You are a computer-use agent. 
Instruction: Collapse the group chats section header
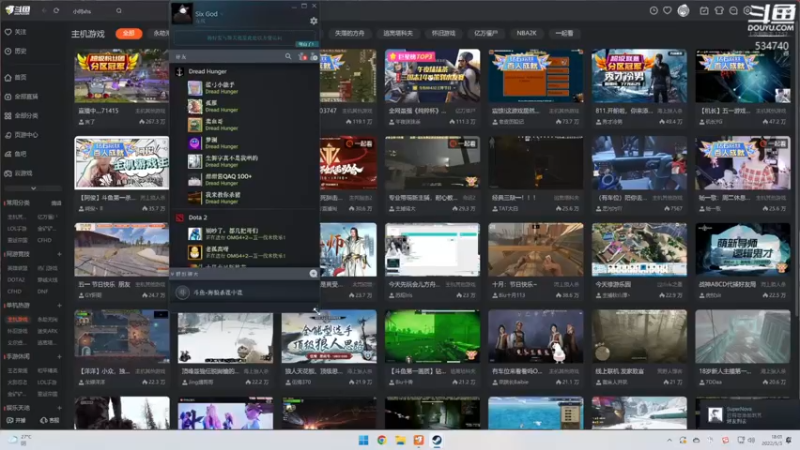pos(187,274)
